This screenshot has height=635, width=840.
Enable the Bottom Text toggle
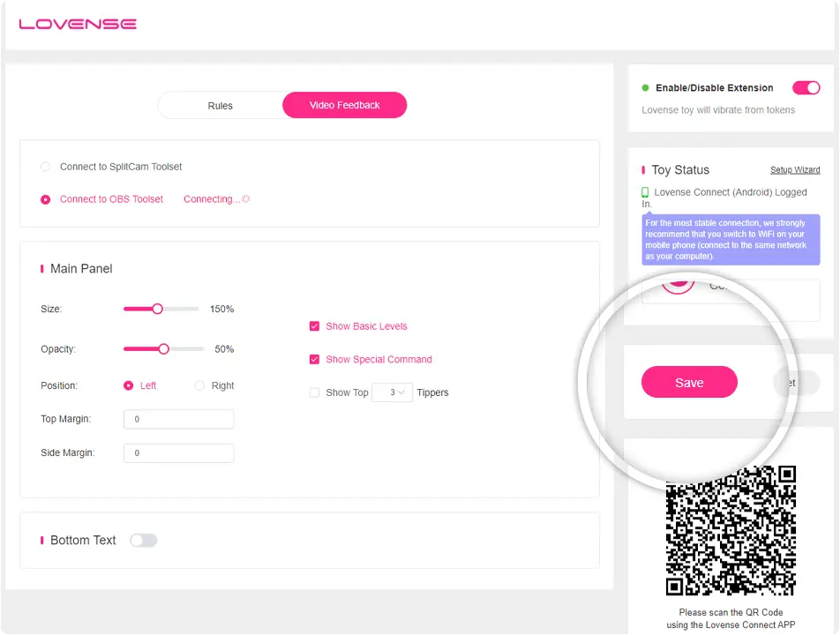click(x=144, y=541)
